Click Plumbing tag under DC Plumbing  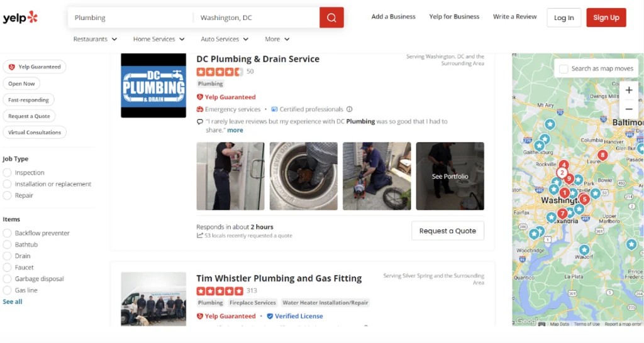point(210,84)
